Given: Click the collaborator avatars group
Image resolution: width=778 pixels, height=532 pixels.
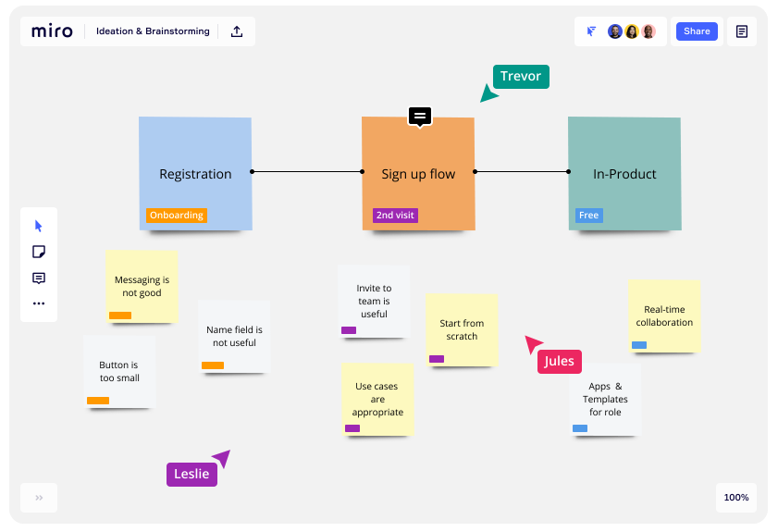Looking at the screenshot, I should click(632, 31).
